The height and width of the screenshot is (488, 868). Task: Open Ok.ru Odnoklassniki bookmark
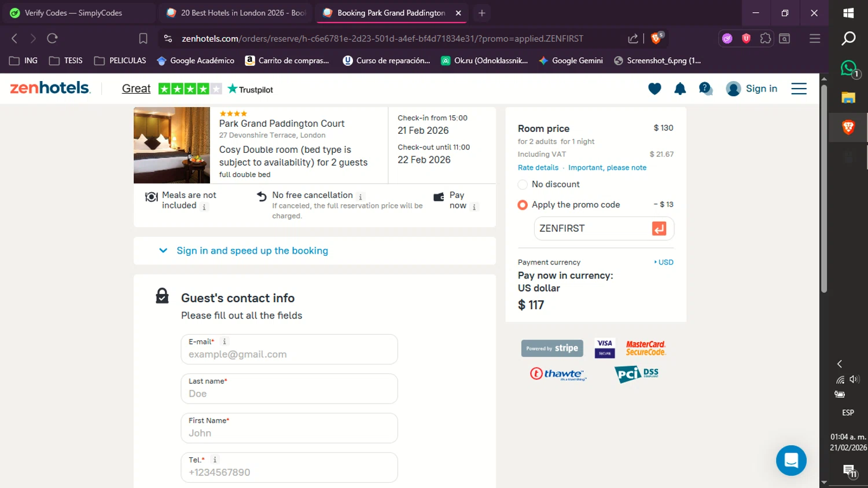(x=484, y=60)
